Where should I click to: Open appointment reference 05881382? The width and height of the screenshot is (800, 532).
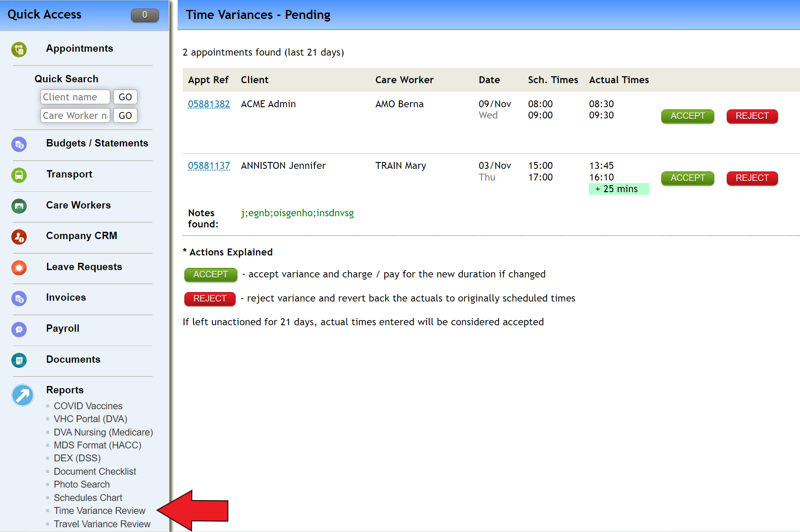point(209,104)
